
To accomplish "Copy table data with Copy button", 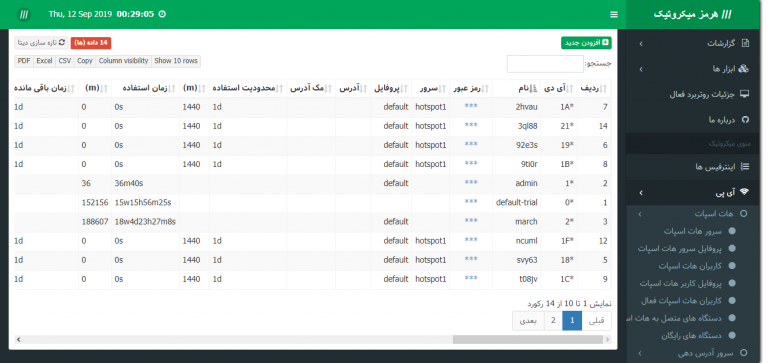I will pos(85,61).
